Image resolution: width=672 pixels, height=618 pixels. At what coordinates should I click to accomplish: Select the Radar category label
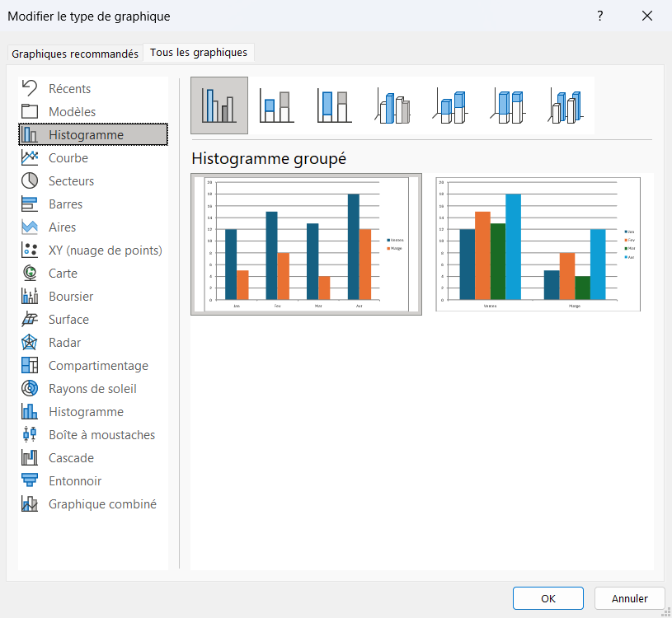click(64, 343)
